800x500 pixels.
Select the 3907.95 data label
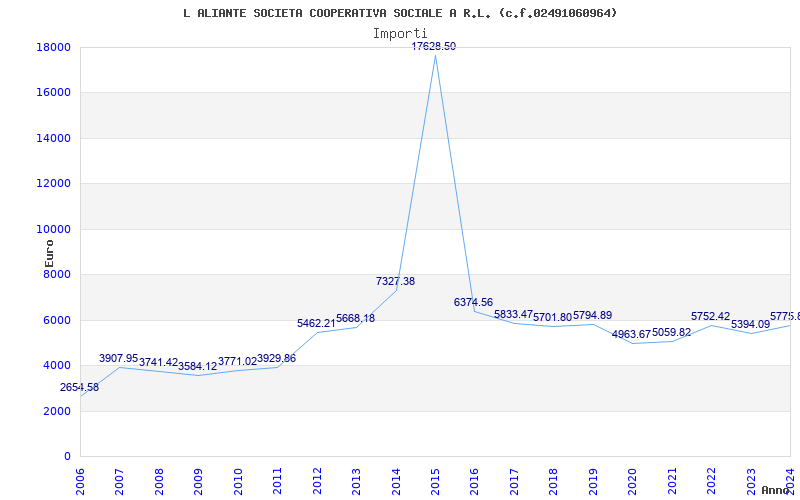point(119,359)
